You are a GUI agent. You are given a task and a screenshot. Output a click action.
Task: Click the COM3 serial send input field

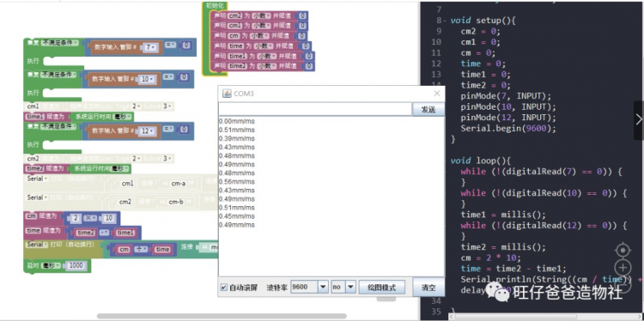pyautogui.click(x=315, y=109)
